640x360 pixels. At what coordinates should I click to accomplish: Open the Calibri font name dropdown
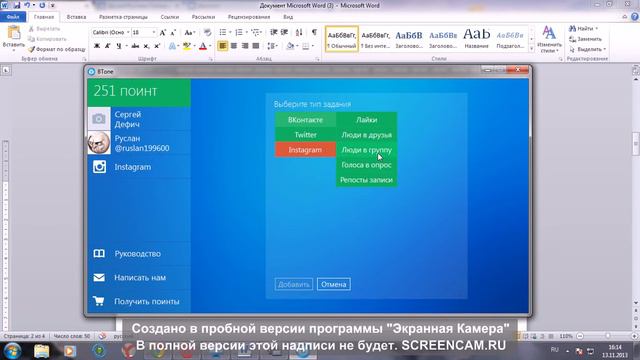coord(128,32)
